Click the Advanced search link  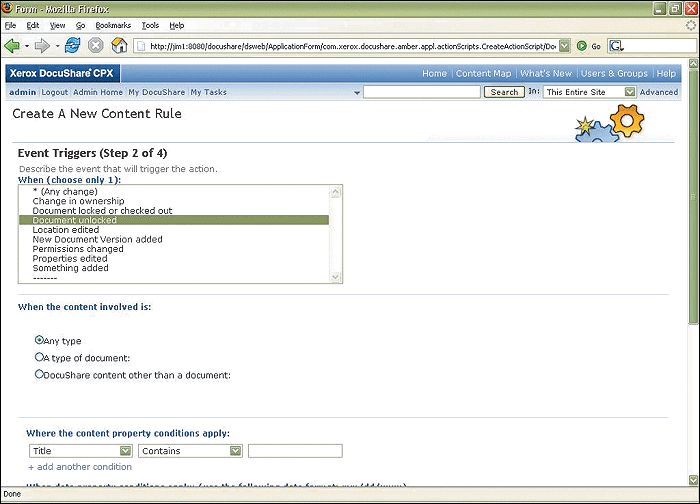(x=658, y=92)
